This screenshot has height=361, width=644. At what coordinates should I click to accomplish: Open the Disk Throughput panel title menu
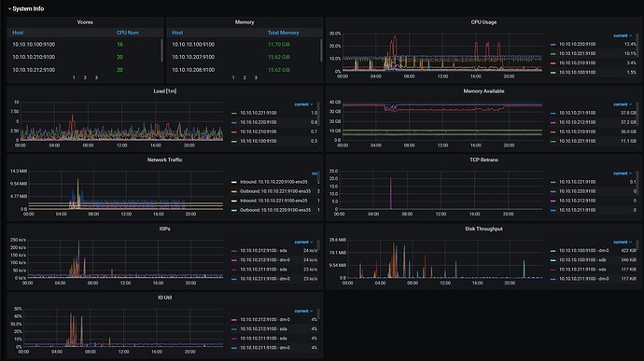coord(483,229)
